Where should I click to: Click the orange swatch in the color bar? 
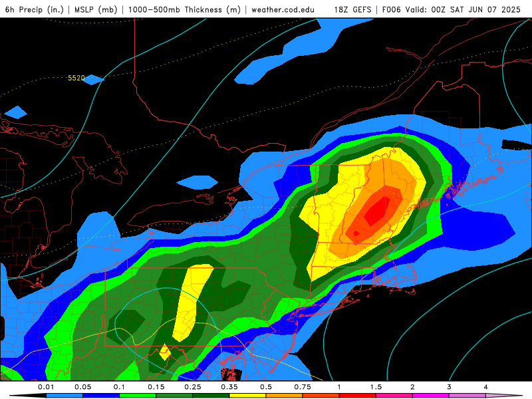[x=285, y=396]
